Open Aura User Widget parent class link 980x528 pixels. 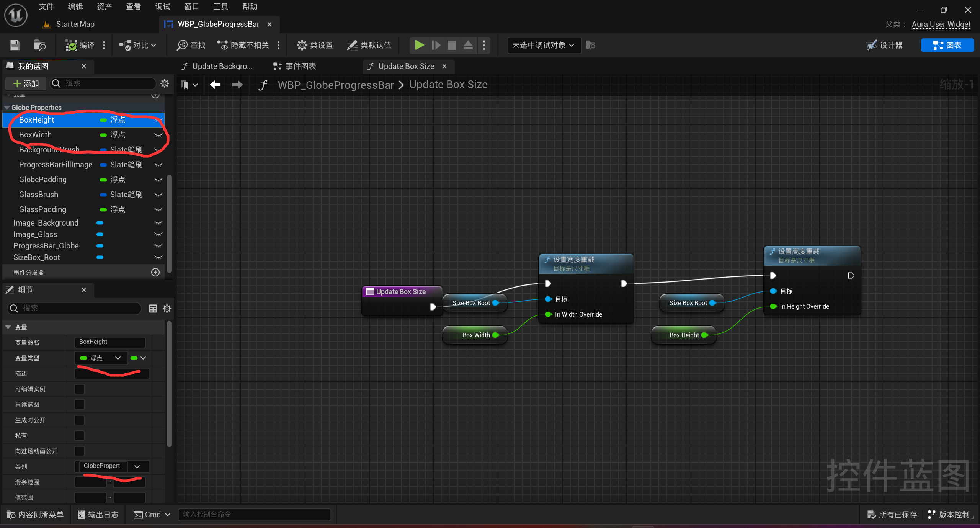click(941, 24)
